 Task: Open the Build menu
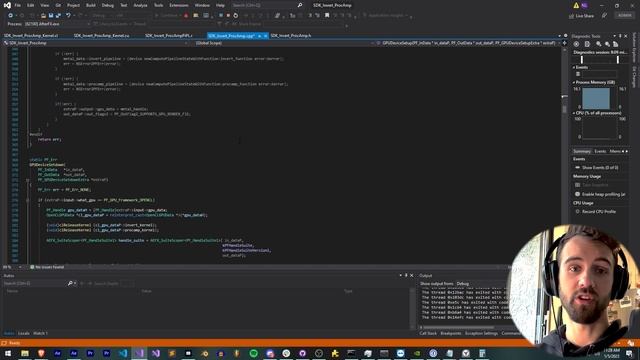click(x=91, y=5)
